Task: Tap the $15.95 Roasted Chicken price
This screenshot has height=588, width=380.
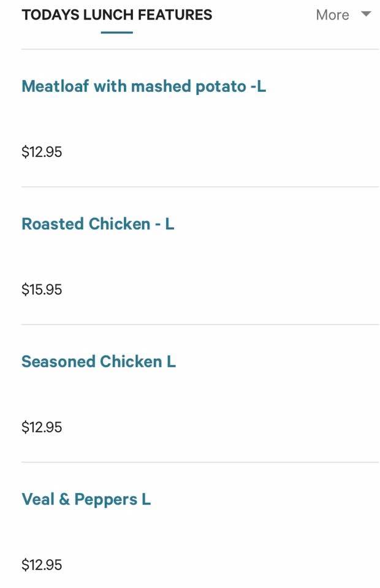Action: click(x=42, y=290)
